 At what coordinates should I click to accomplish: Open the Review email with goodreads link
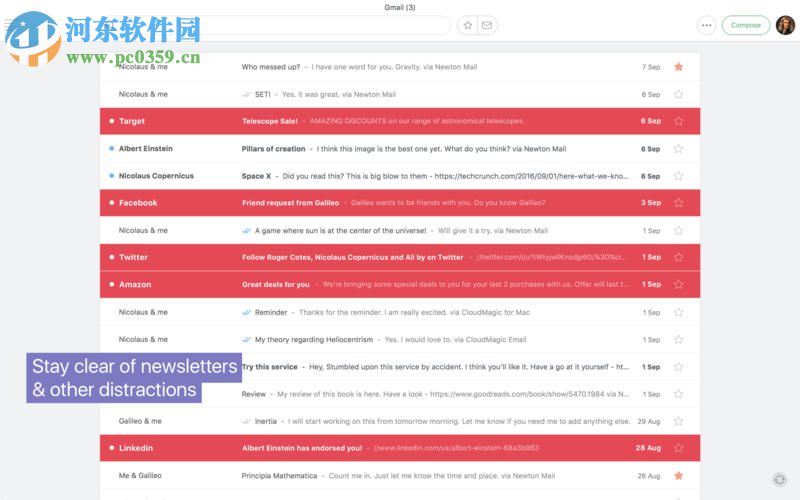click(x=400, y=394)
